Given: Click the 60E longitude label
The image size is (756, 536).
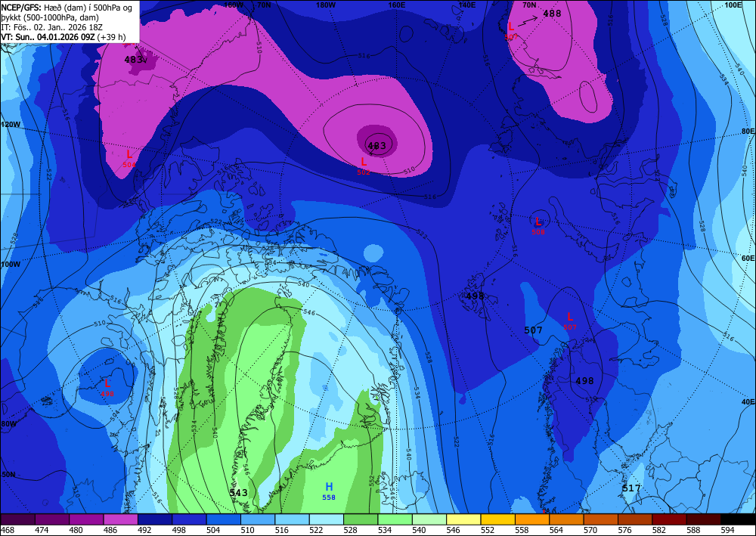Looking at the screenshot, I should [x=748, y=259].
